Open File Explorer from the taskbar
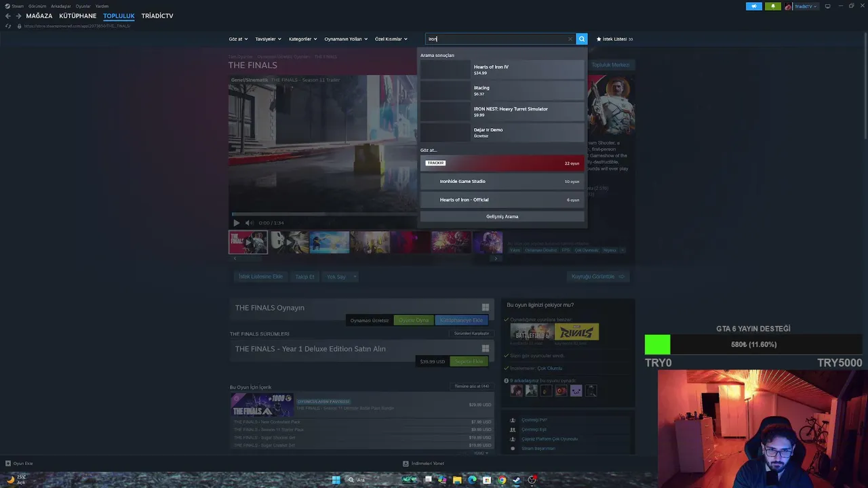 (x=457, y=480)
